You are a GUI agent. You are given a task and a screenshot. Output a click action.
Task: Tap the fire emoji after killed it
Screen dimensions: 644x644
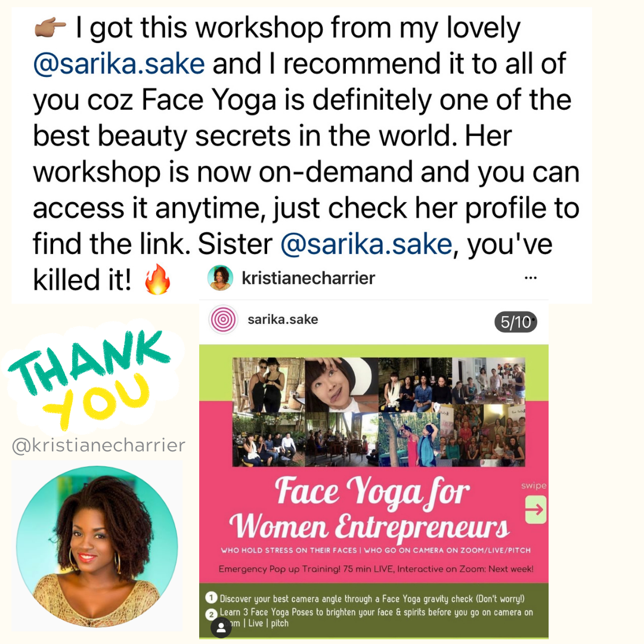[x=157, y=280]
